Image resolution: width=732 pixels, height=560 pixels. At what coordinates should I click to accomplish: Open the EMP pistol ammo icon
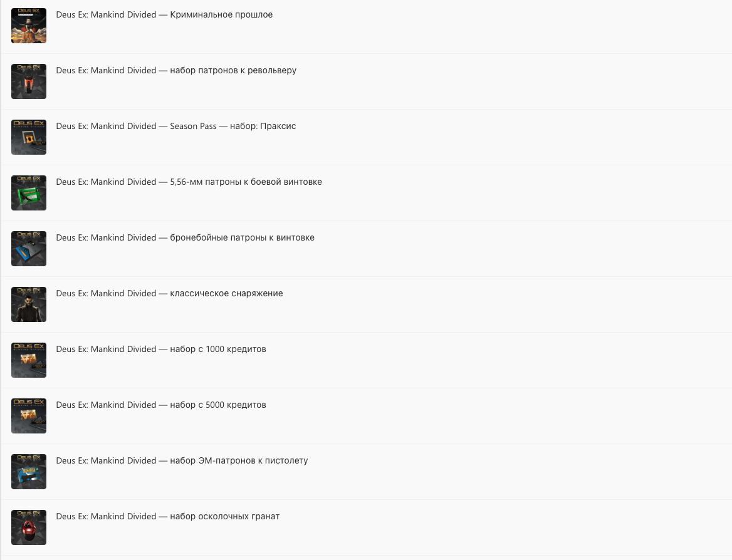[28, 472]
